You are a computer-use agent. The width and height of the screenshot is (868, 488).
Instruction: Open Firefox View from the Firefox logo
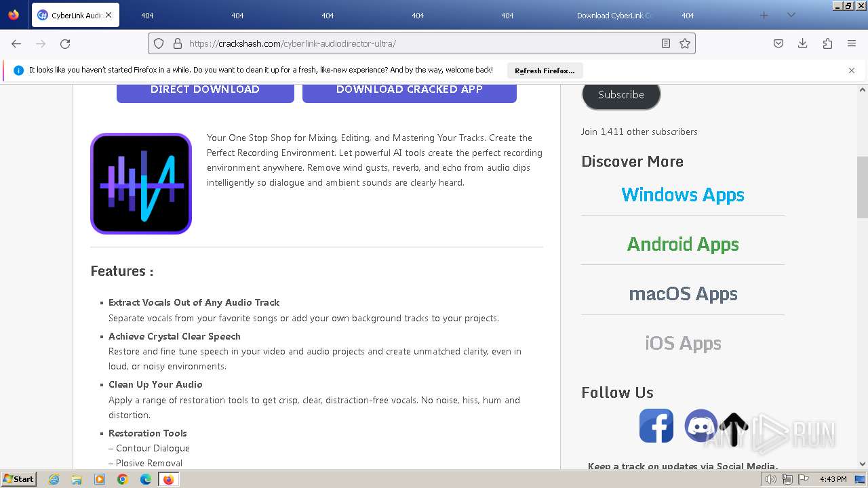click(x=14, y=15)
